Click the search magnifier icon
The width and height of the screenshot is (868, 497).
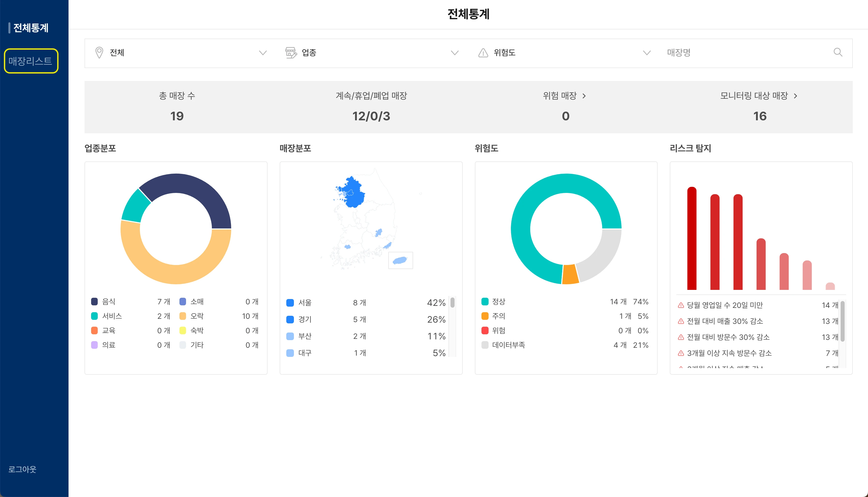pos(838,52)
